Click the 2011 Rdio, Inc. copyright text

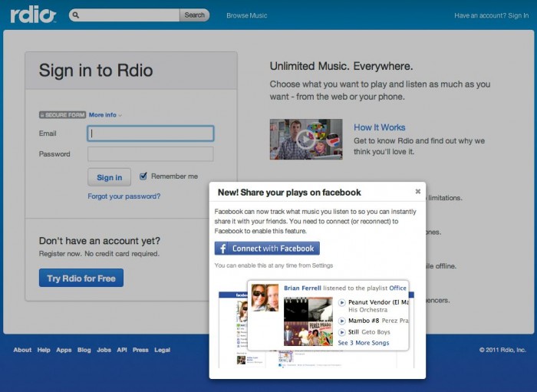click(x=502, y=350)
